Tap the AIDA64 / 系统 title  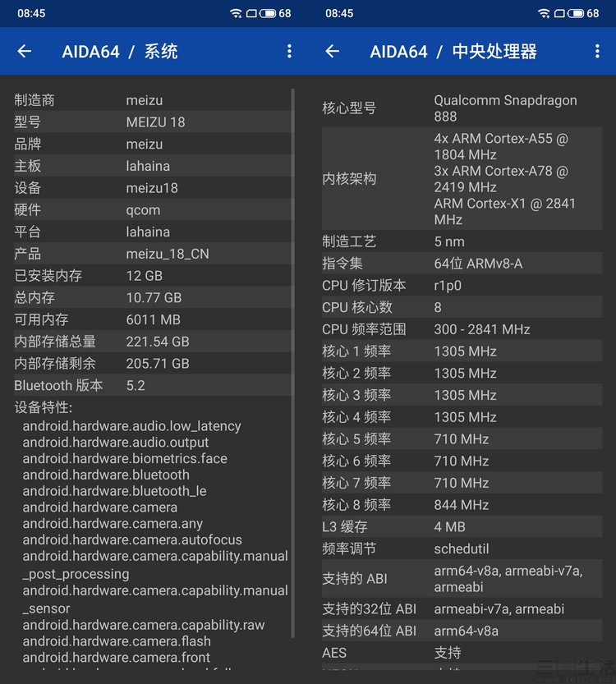point(120,52)
